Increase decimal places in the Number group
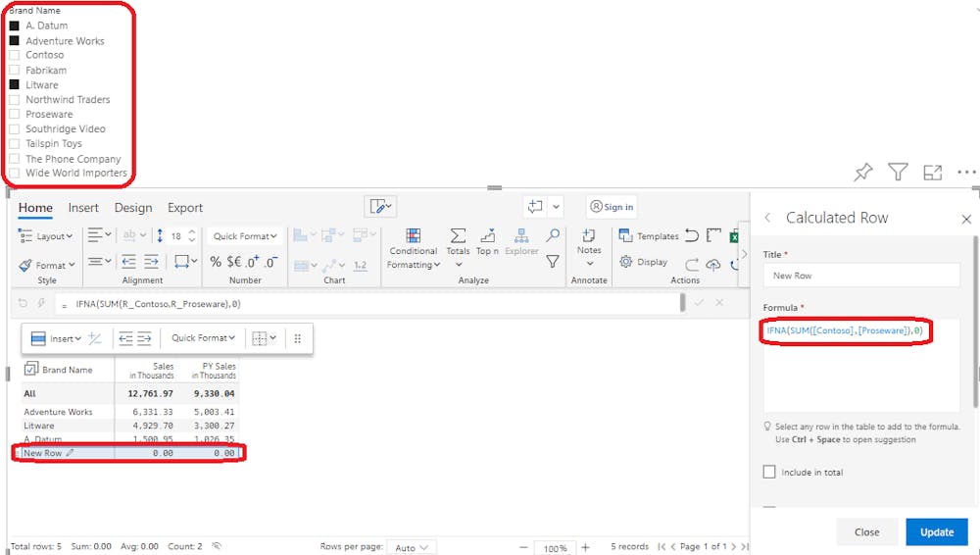This screenshot has height=555, width=980. coord(253,262)
